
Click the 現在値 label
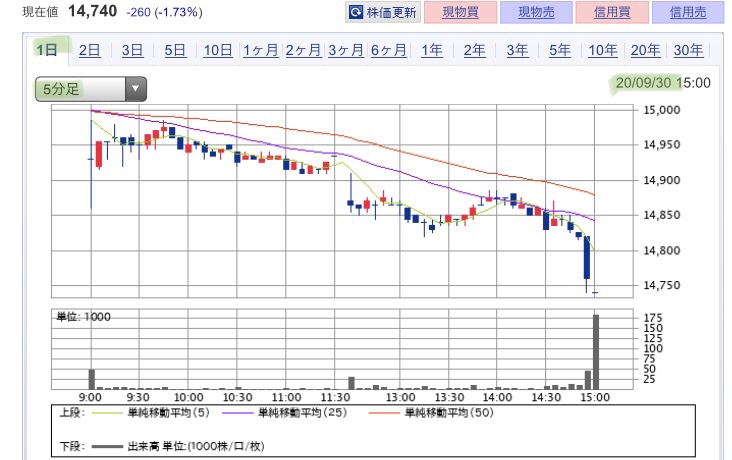[x=40, y=12]
